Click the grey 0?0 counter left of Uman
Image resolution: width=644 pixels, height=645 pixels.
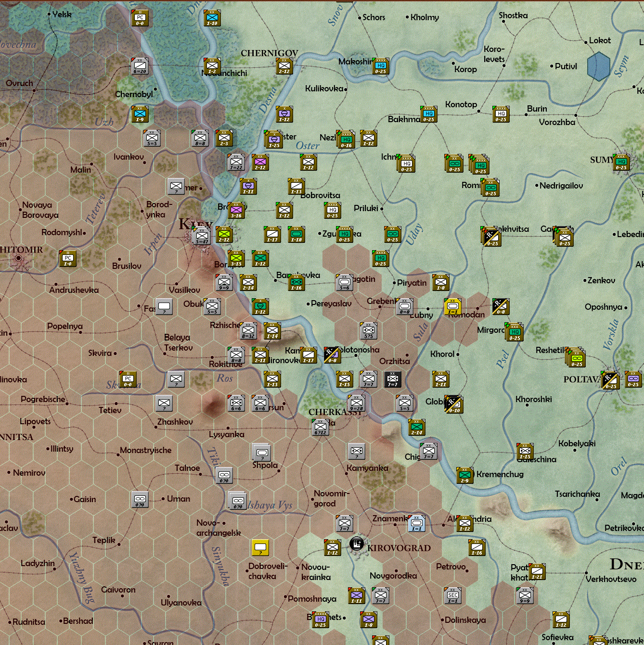(140, 499)
